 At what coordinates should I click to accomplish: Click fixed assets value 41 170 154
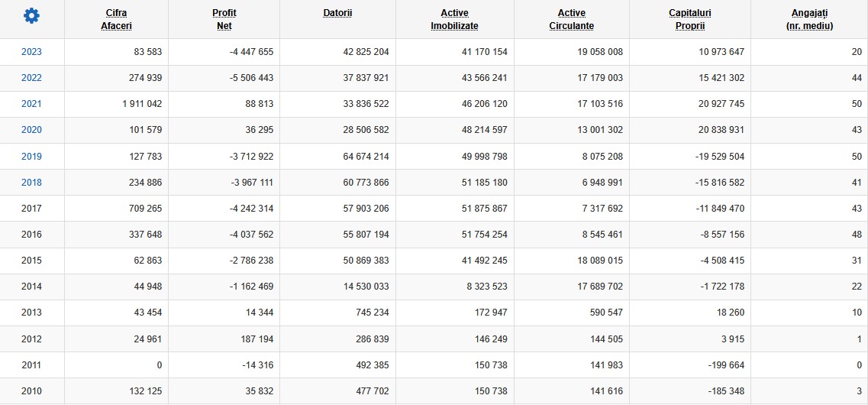coord(484,52)
